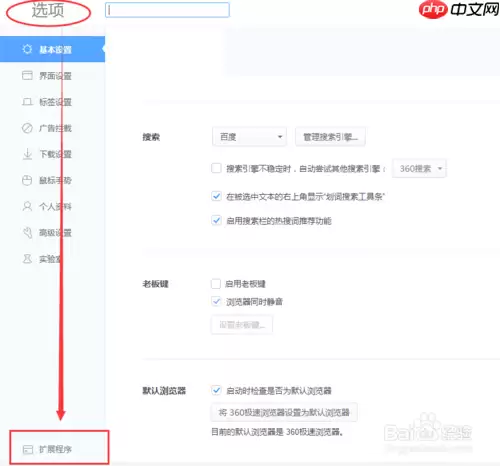Image resolution: width=500 pixels, height=466 pixels.
Task: Click the download arrow icon beside 下载设置
Action: click(27, 154)
